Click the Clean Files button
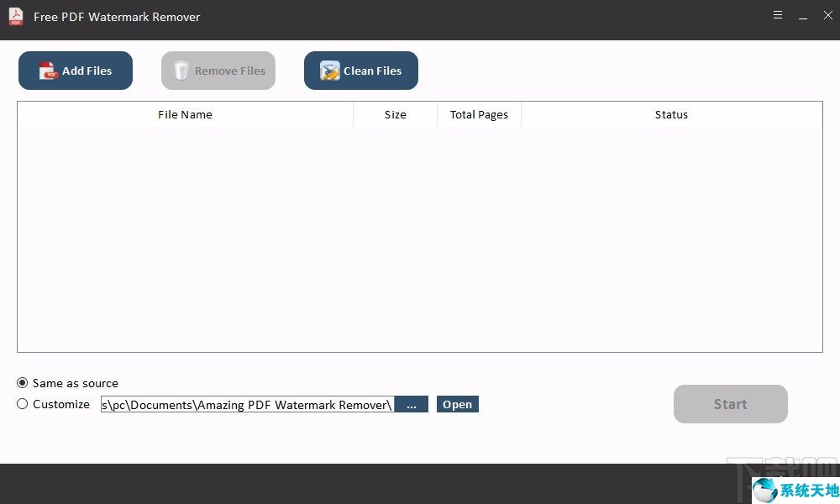Image resolution: width=840 pixels, height=504 pixels. tap(361, 71)
